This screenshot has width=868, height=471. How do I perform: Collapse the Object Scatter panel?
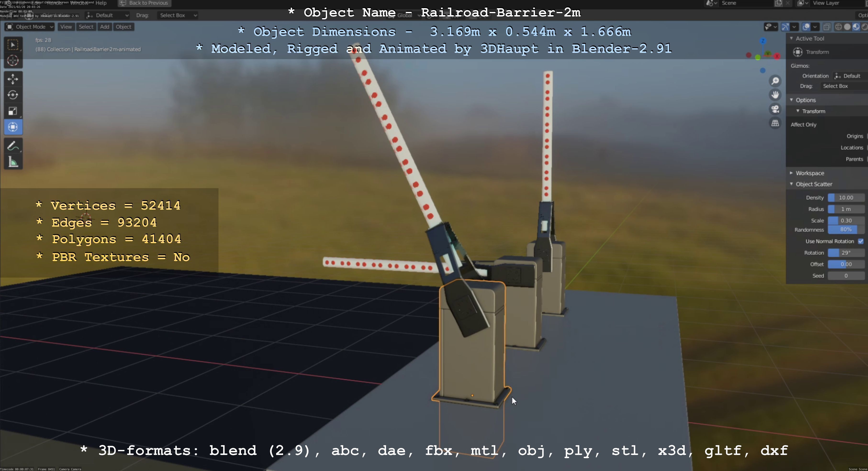791,184
